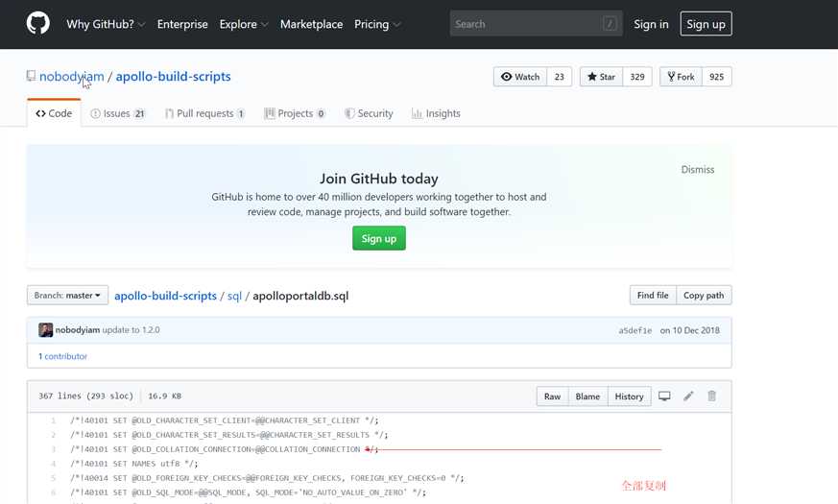Open apollo-build-scripts repository title link
Viewport: 838px width, 504px height.
pyautogui.click(x=173, y=77)
